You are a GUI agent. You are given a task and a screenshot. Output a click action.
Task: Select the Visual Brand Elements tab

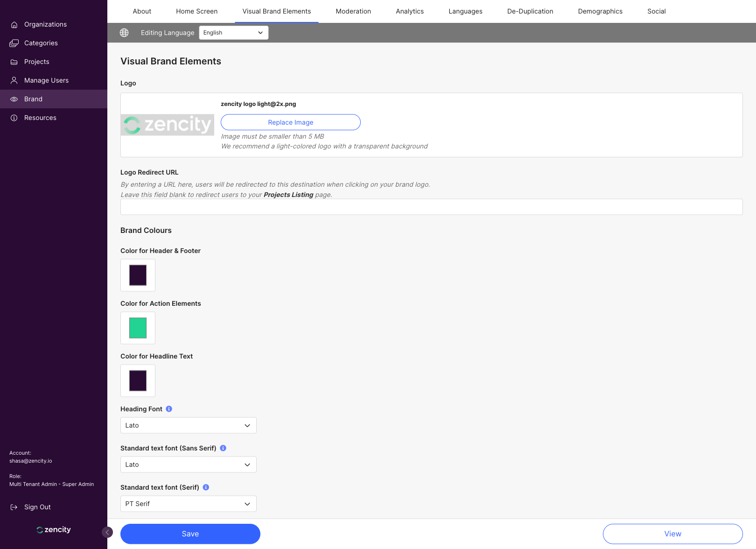(277, 11)
